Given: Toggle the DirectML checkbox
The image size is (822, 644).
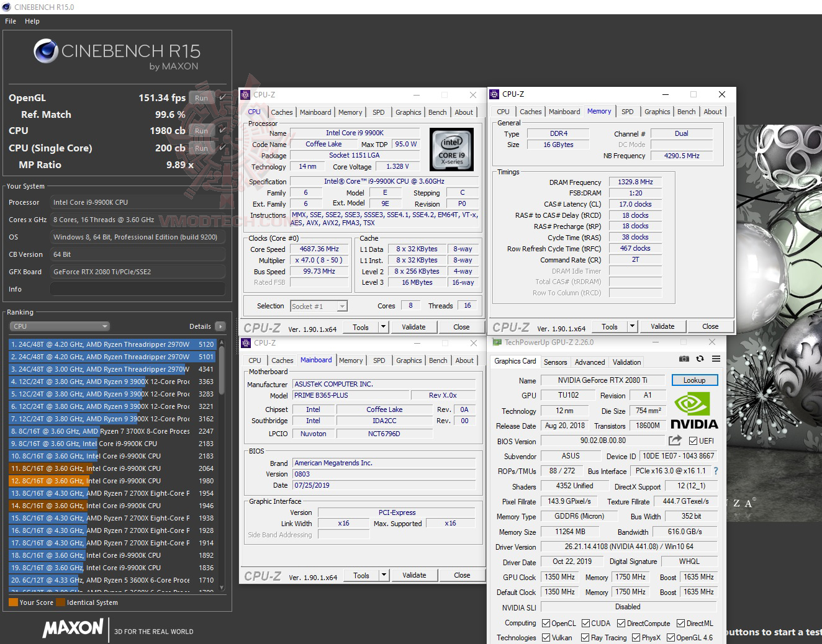Looking at the screenshot, I should (681, 624).
